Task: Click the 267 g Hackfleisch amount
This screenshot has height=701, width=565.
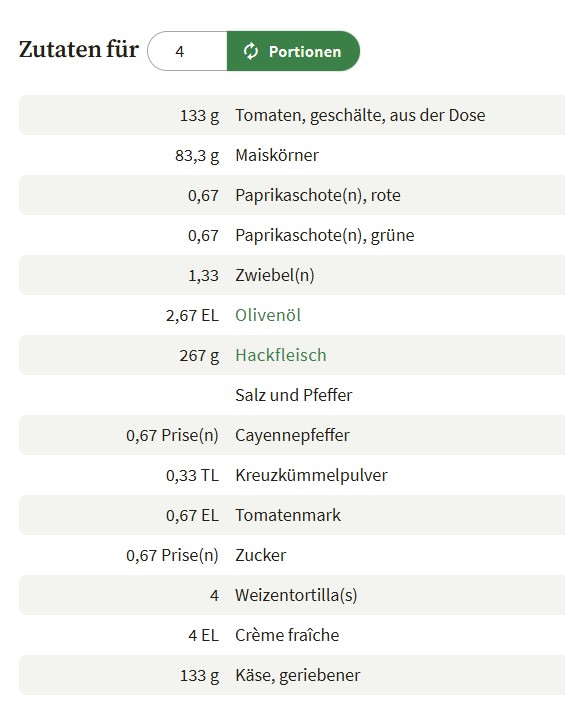Action: [x=199, y=355]
